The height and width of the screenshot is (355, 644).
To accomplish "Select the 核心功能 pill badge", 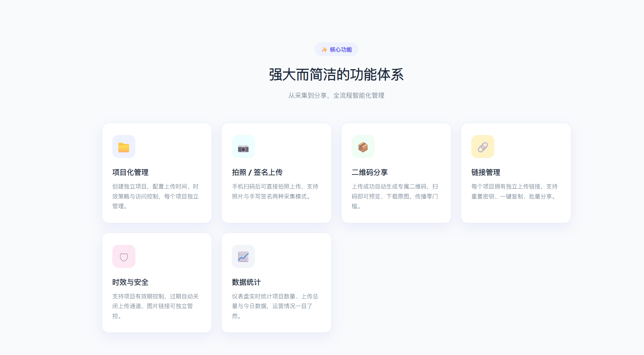I will tap(336, 50).
